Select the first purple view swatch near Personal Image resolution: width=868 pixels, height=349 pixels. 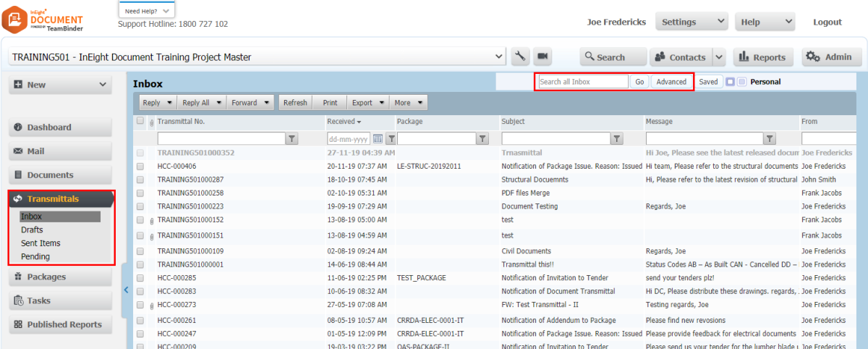pos(731,82)
